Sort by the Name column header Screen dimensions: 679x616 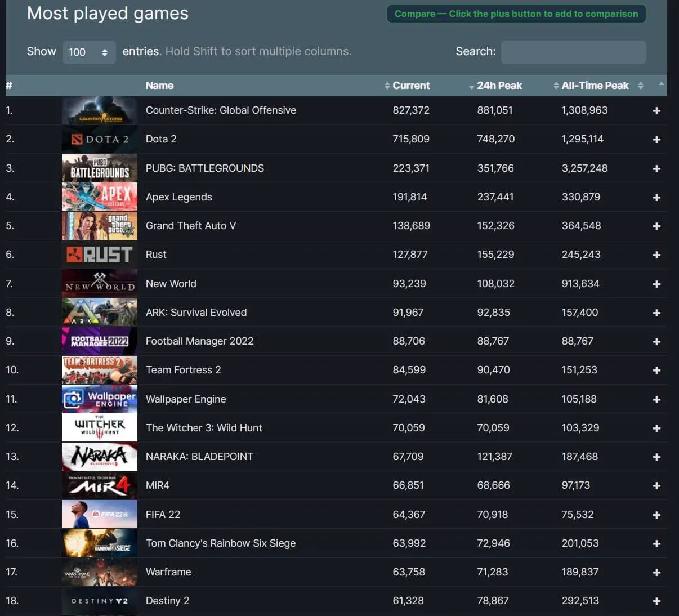159,86
